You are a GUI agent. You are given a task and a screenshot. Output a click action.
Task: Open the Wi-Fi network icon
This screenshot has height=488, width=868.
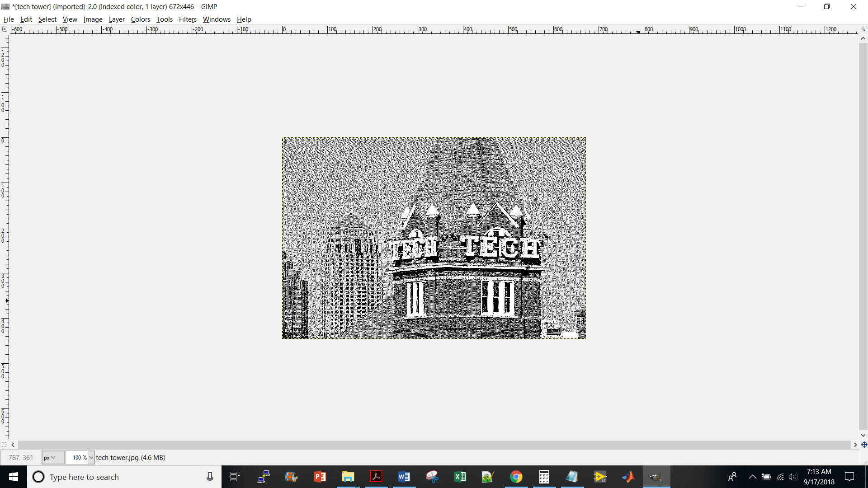click(x=780, y=477)
